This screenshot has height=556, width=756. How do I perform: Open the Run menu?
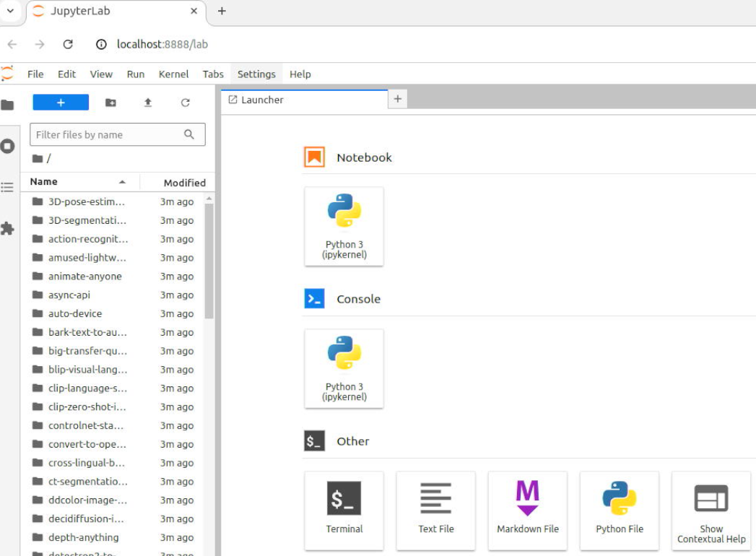tap(136, 74)
